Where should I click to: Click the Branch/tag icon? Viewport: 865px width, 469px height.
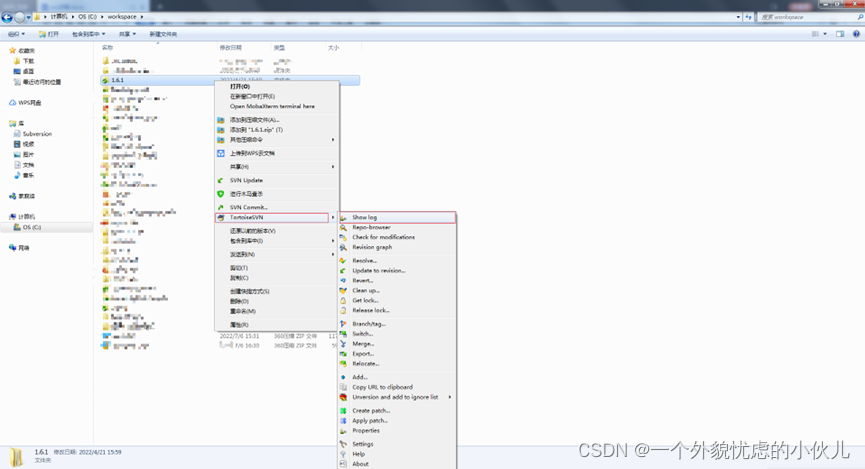coord(343,324)
